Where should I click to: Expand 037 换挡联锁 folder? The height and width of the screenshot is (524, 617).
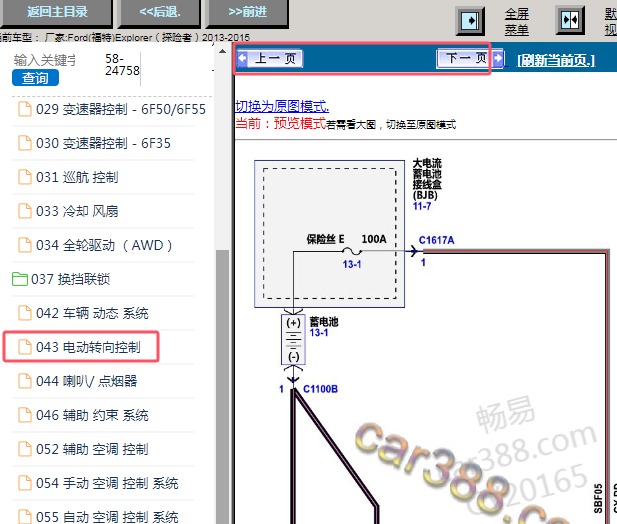pyautogui.click(x=61, y=279)
